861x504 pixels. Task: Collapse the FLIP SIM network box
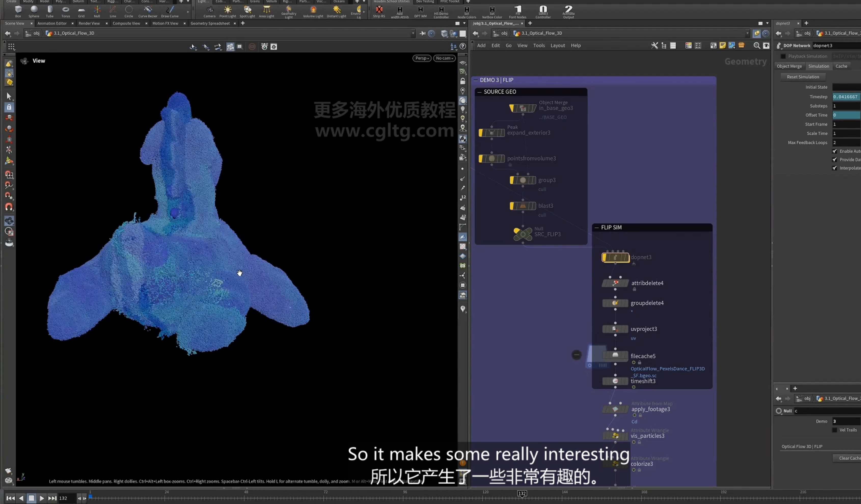click(597, 227)
